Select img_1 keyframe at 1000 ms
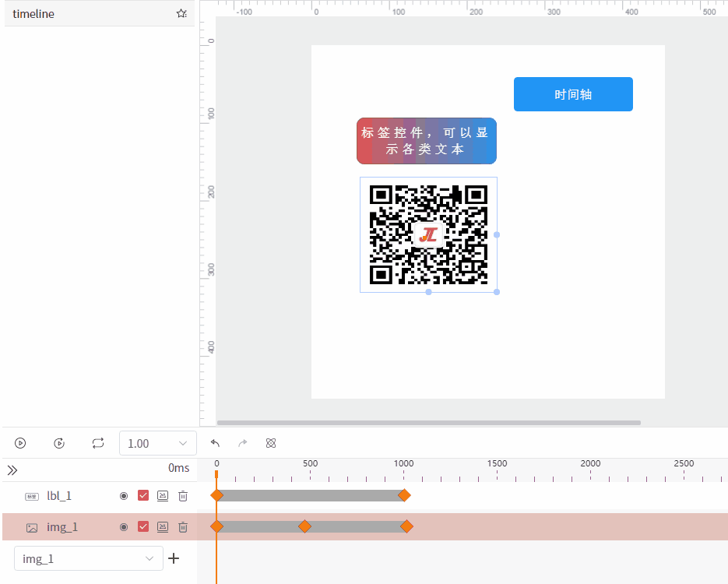Viewport: 728px width, 584px height. point(406,526)
